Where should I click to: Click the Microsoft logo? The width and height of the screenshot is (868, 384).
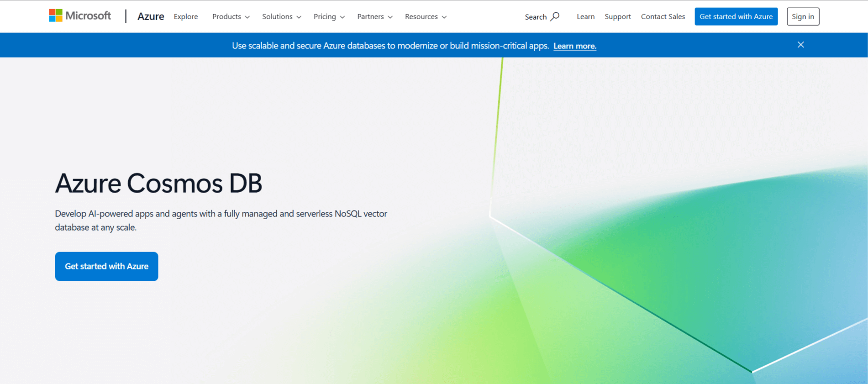[80, 16]
